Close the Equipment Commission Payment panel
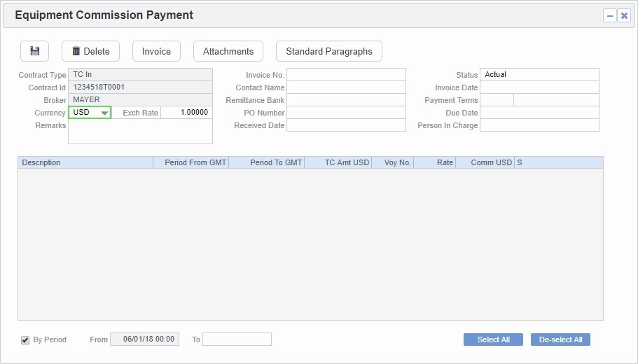This screenshot has height=364, width=638. pyautogui.click(x=624, y=15)
